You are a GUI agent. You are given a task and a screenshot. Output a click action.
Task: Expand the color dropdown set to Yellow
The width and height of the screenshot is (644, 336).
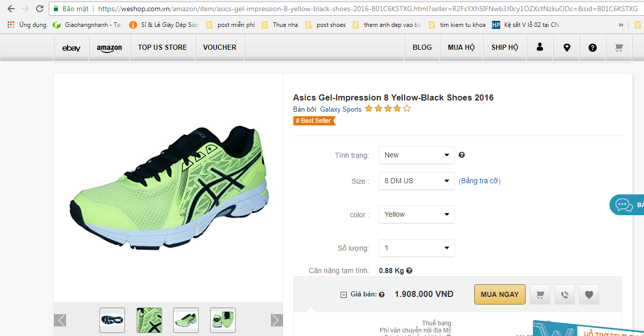pos(416,215)
